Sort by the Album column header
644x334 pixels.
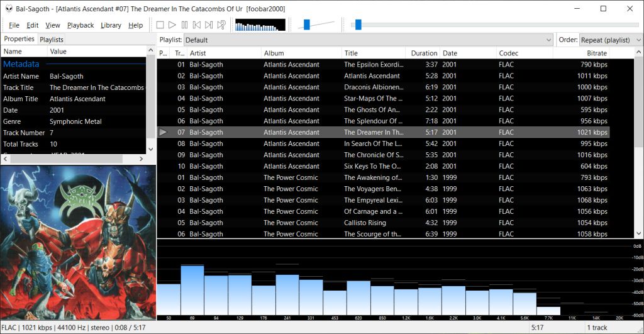[x=301, y=53]
